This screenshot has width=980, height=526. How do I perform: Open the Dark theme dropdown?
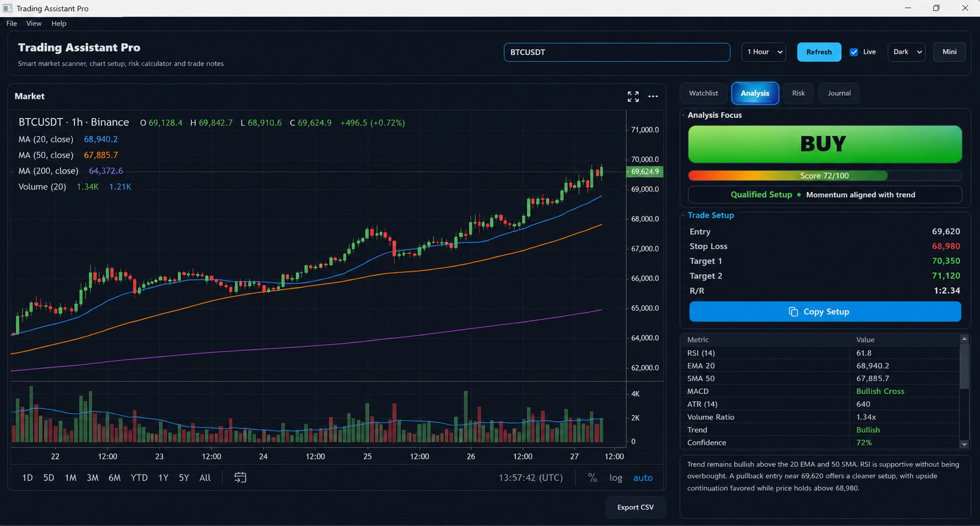(x=907, y=52)
